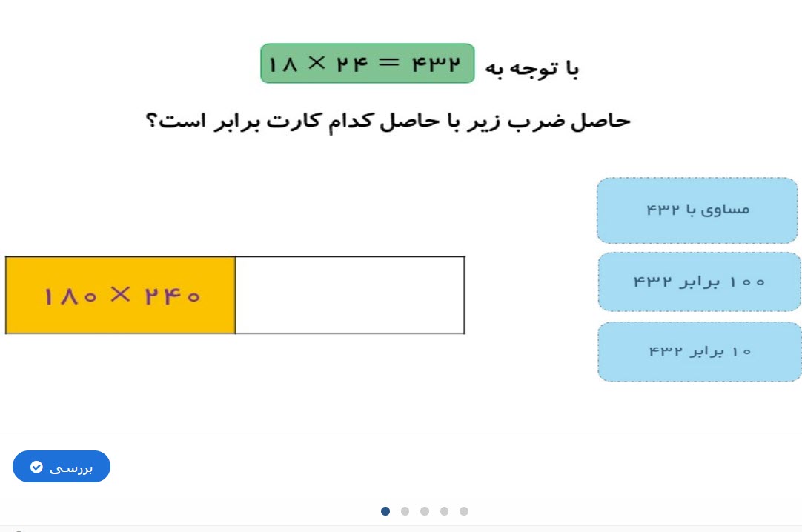Switch to the second pagination dot
This screenshot has width=802, height=532.
(405, 511)
